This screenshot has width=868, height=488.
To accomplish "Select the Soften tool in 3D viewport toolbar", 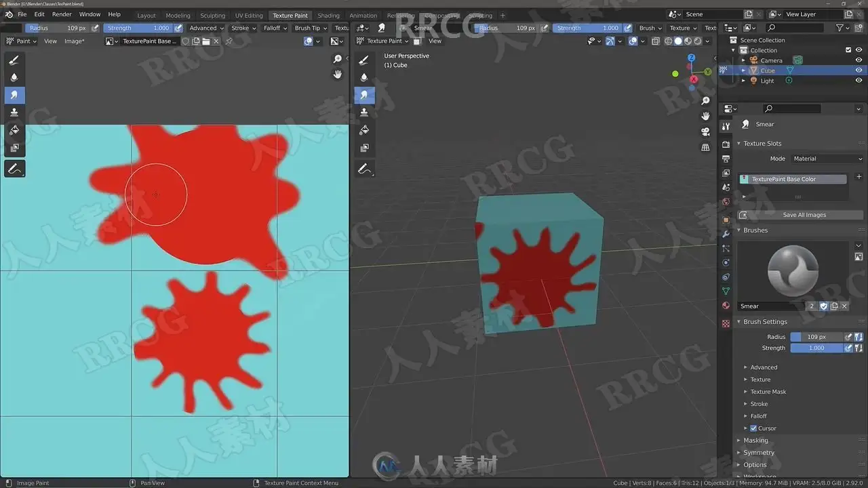I will coord(364,77).
